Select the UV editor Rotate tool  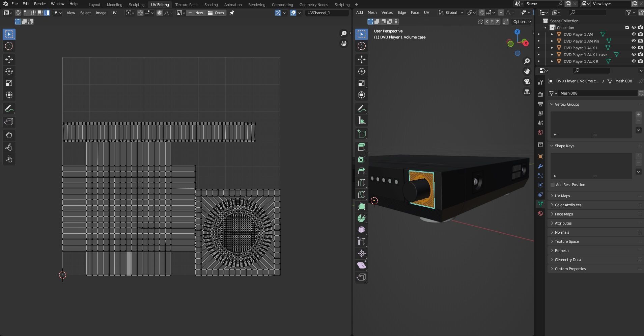point(9,71)
